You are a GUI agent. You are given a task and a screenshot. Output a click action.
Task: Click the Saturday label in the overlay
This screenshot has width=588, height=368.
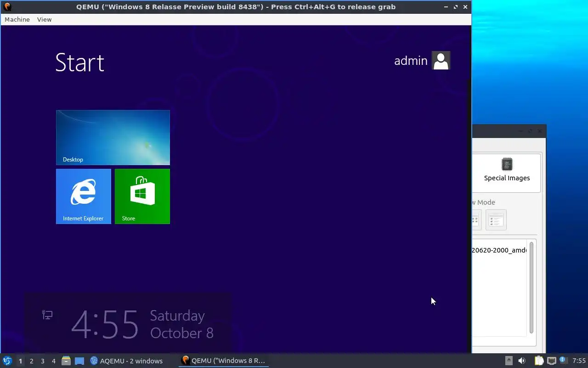[x=177, y=316]
